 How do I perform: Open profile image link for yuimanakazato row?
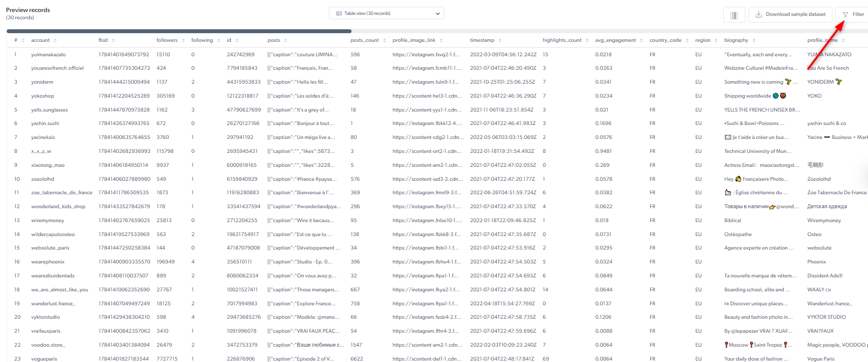(426, 55)
